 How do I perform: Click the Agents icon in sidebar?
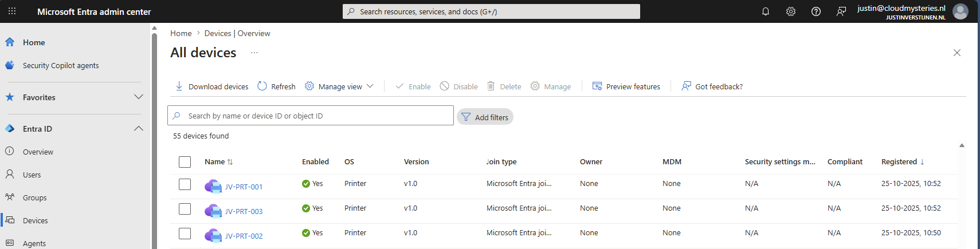click(10, 243)
